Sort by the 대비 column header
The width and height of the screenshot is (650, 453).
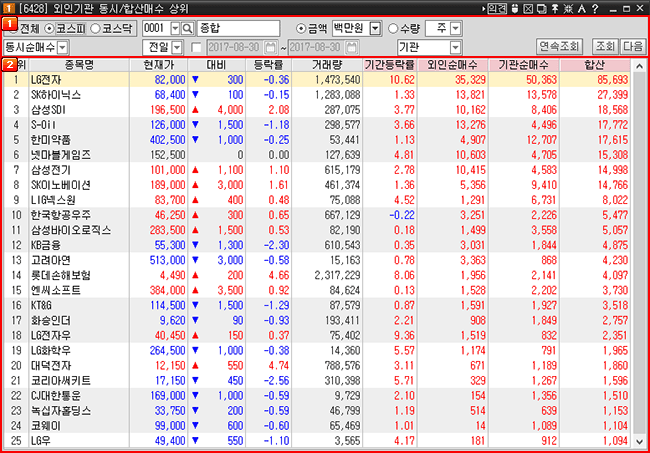pyautogui.click(x=216, y=65)
